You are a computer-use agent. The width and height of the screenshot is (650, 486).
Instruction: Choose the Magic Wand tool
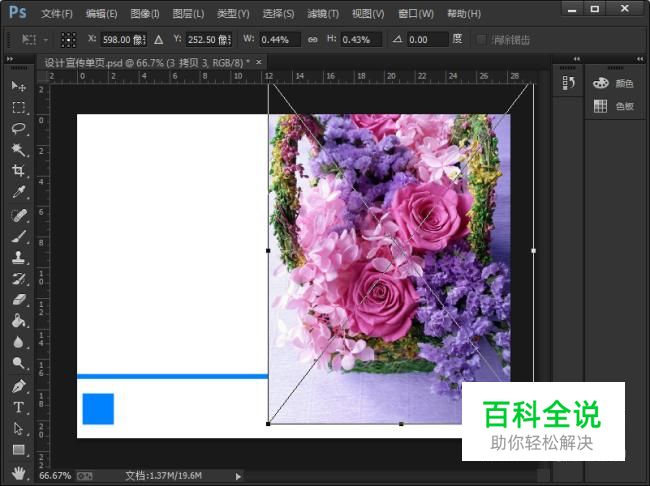pyautogui.click(x=18, y=150)
